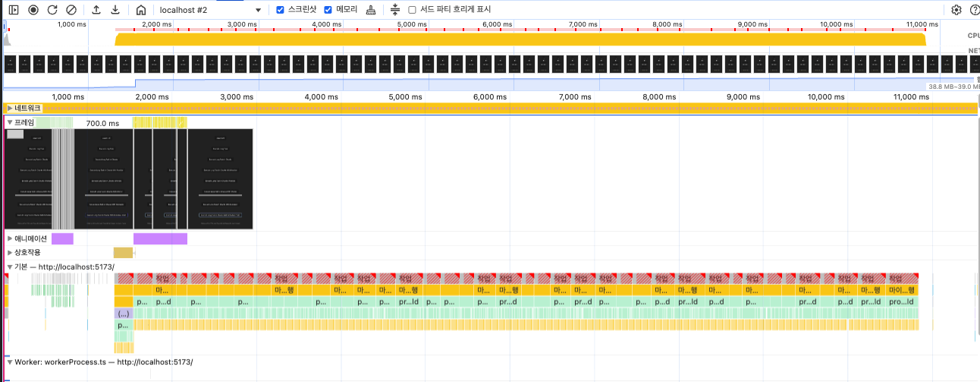The image size is (980, 382).
Task: Collapse the 기본 — http://localhost:5173/ track
Action: click(10, 267)
